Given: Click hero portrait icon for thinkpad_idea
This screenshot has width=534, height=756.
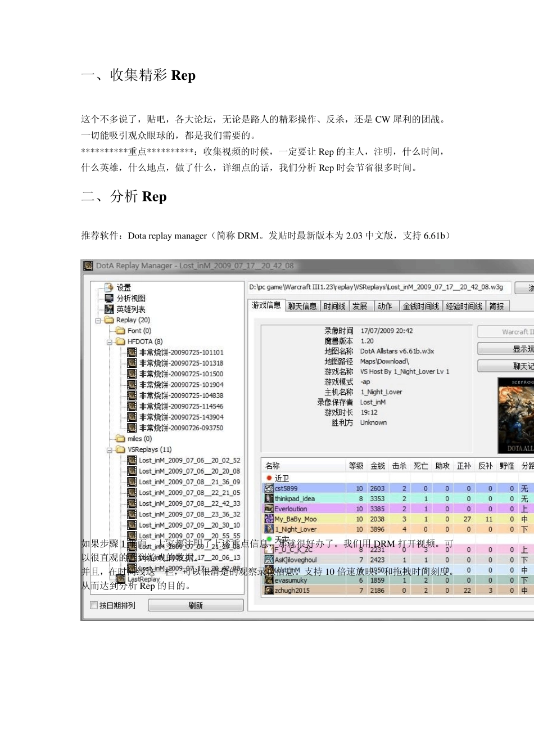Looking at the screenshot, I should point(269,498).
